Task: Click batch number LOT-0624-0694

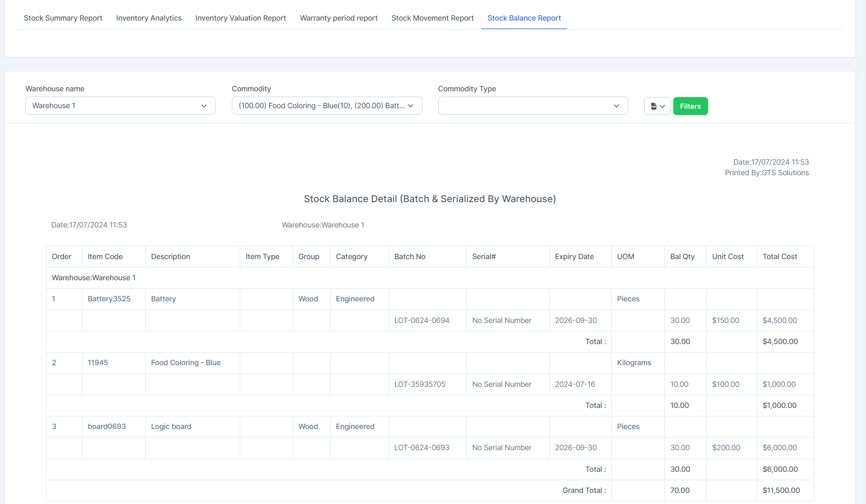Action: 422,320
